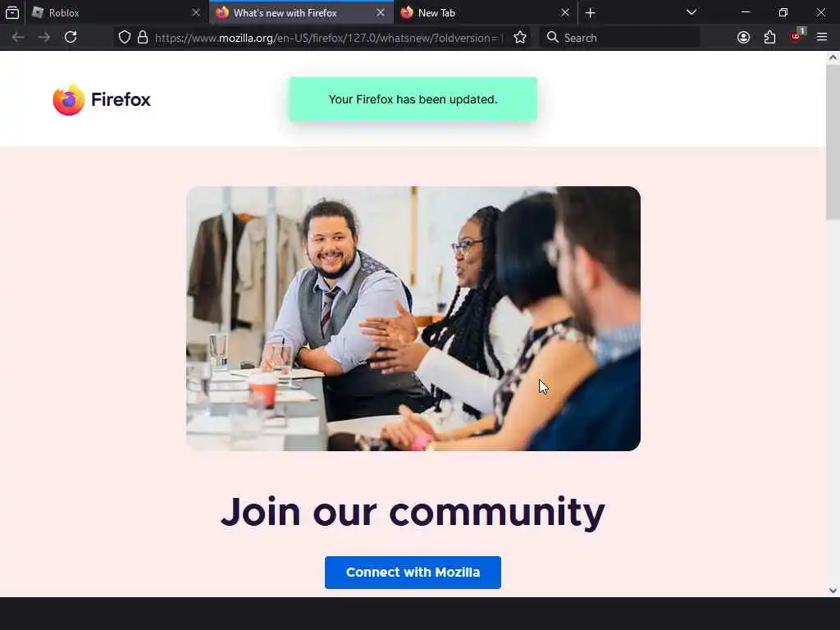Click the site security padlock icon
Screen dimensions: 840x630
(143, 37)
